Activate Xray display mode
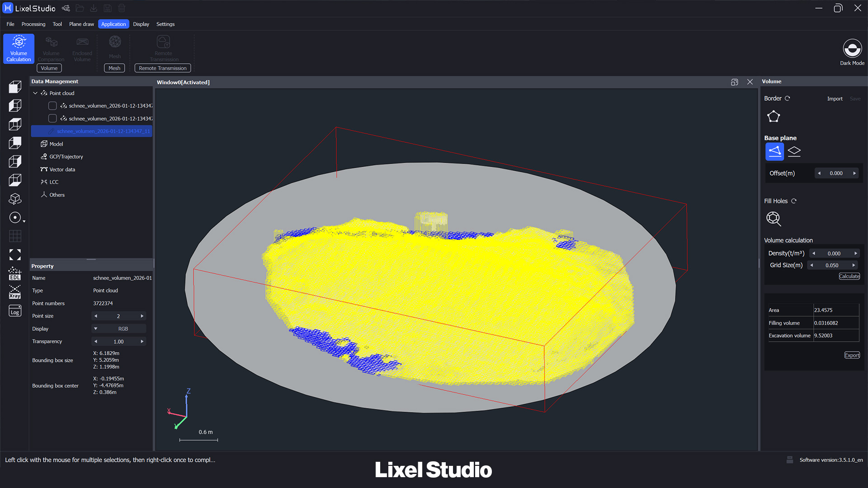 point(15,292)
